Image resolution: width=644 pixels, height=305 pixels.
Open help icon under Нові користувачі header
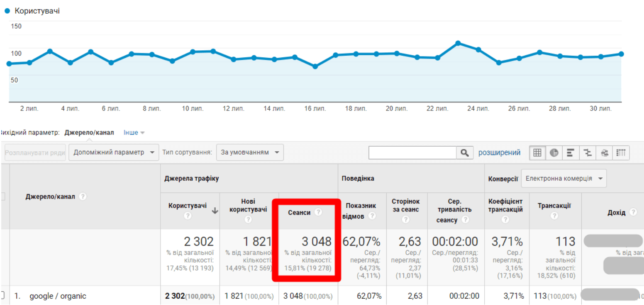coord(248,220)
